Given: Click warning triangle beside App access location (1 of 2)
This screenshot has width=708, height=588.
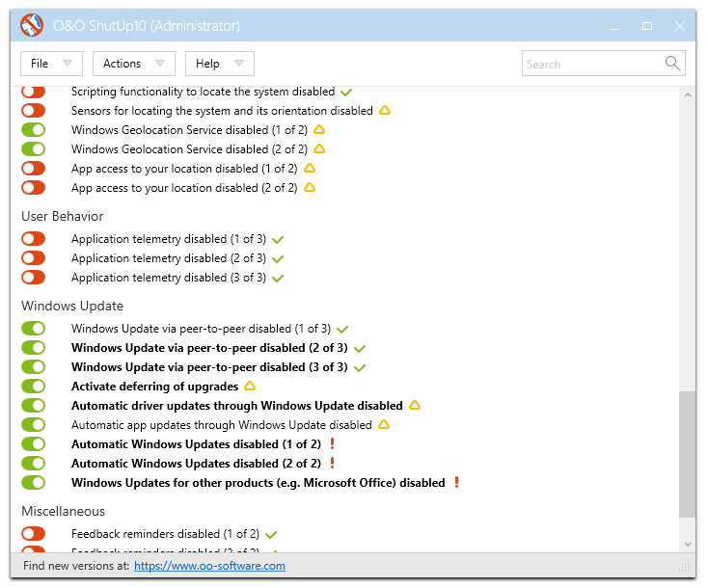Looking at the screenshot, I should 310,168.
